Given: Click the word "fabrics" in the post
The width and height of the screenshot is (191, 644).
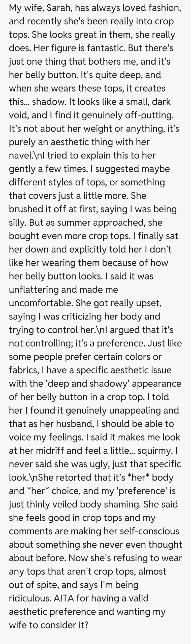Looking at the screenshot, I should [x=25, y=370].
